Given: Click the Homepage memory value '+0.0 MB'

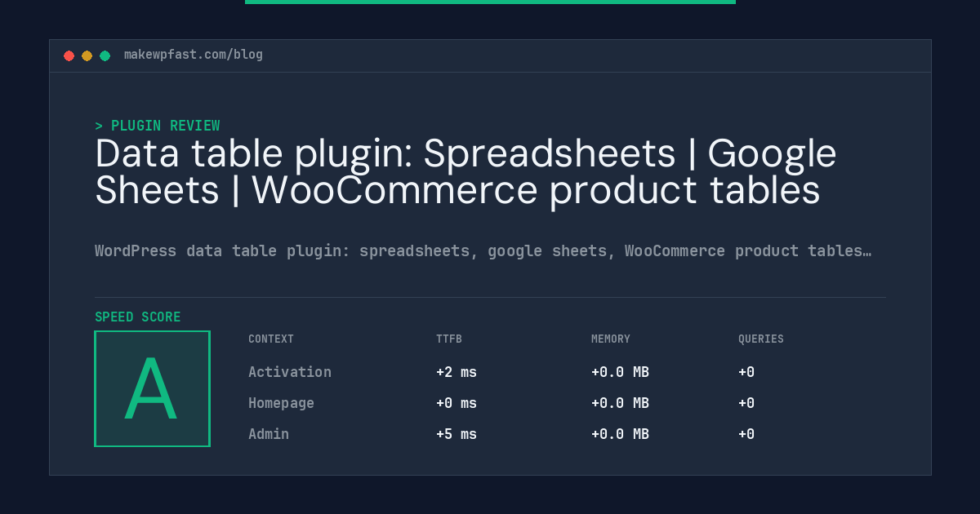Looking at the screenshot, I should 620,403.
